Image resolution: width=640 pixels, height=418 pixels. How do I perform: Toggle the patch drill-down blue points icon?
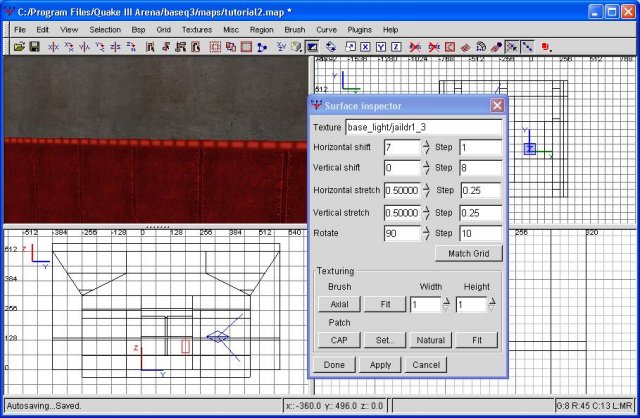(527, 47)
